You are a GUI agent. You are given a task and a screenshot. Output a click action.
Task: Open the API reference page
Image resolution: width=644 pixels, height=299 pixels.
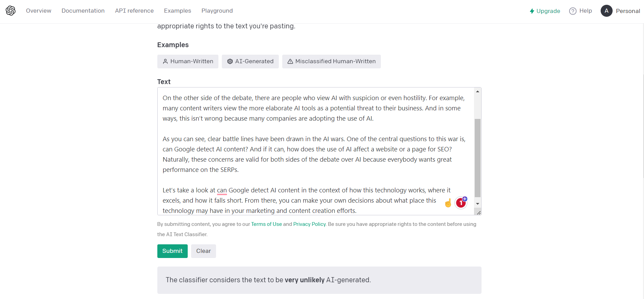(x=134, y=11)
